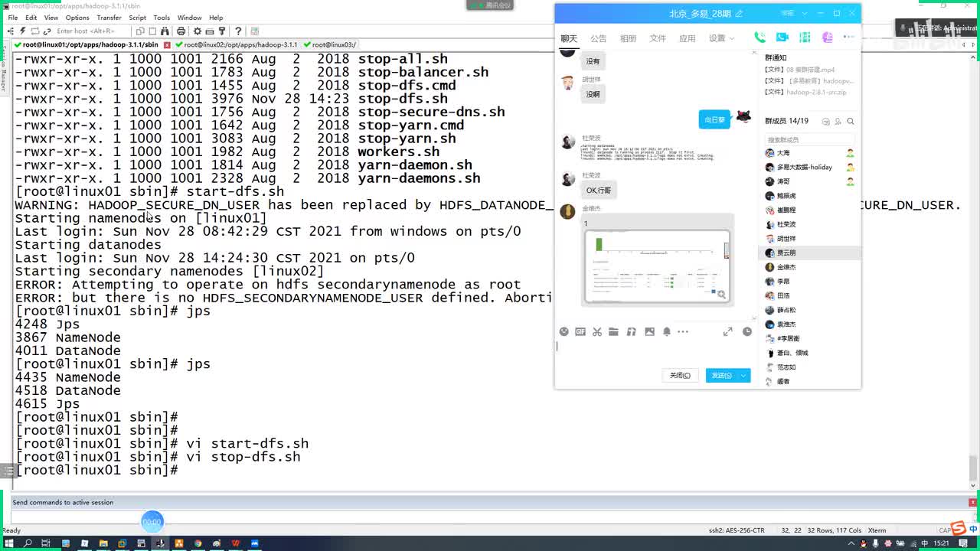Click the invite member icon
980x551 pixels.
click(838, 121)
